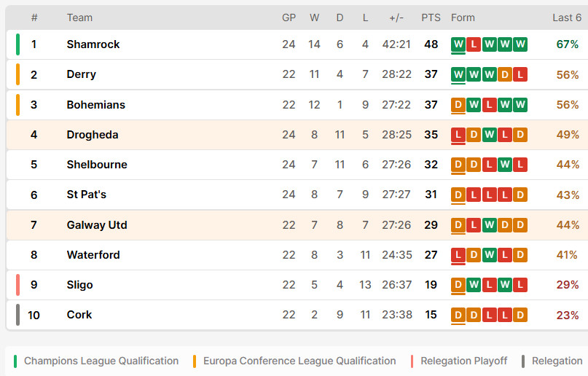Click the red L badge in Derry's form
Viewport: 588px width, 376px height.
pos(520,74)
